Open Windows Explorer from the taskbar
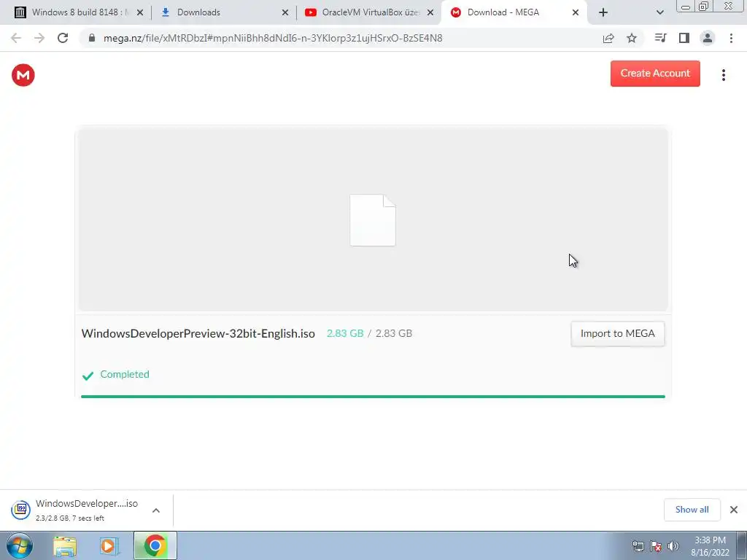The height and width of the screenshot is (560, 747). (65, 546)
